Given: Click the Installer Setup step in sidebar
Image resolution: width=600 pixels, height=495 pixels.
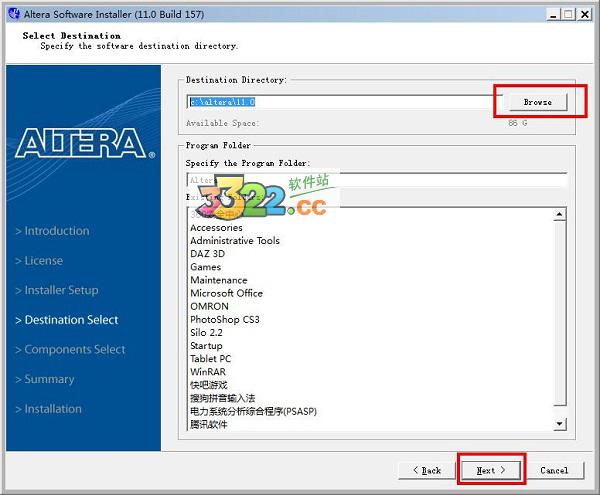Looking at the screenshot, I should [x=57, y=290].
